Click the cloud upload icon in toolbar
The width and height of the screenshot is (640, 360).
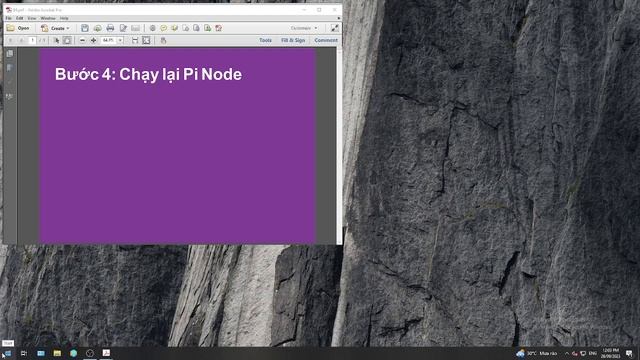[97, 28]
